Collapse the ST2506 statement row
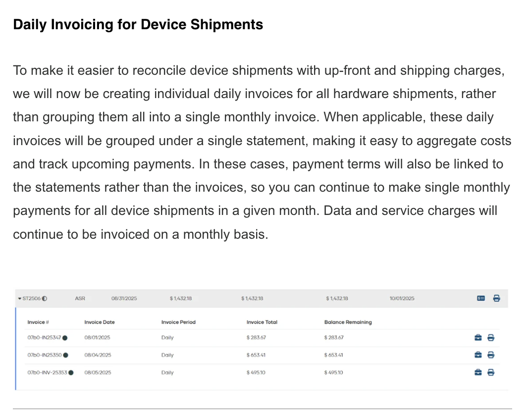 coord(19,299)
